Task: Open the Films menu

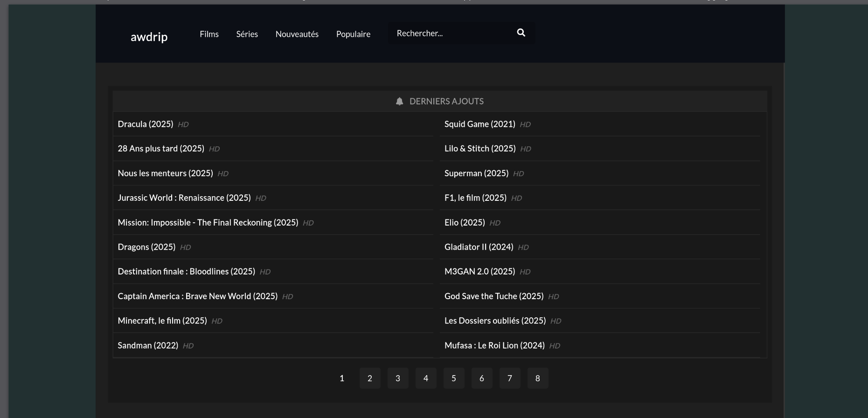Action: click(x=209, y=34)
